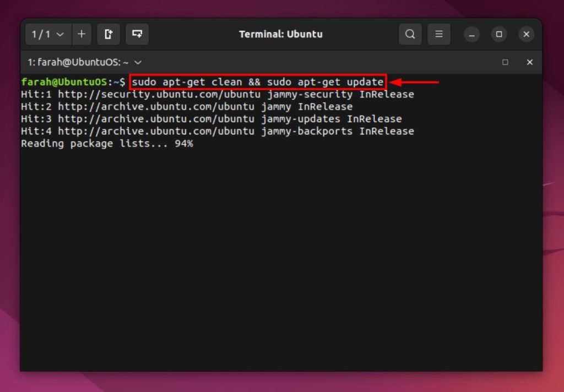The height and width of the screenshot is (392, 564).
Task: Open the hamburger options menu
Action: 439,34
